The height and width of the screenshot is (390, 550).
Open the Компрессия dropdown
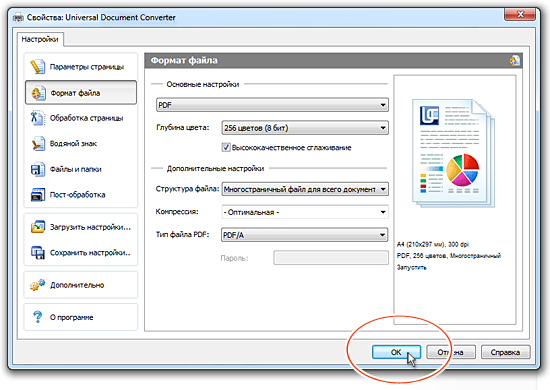click(305, 212)
